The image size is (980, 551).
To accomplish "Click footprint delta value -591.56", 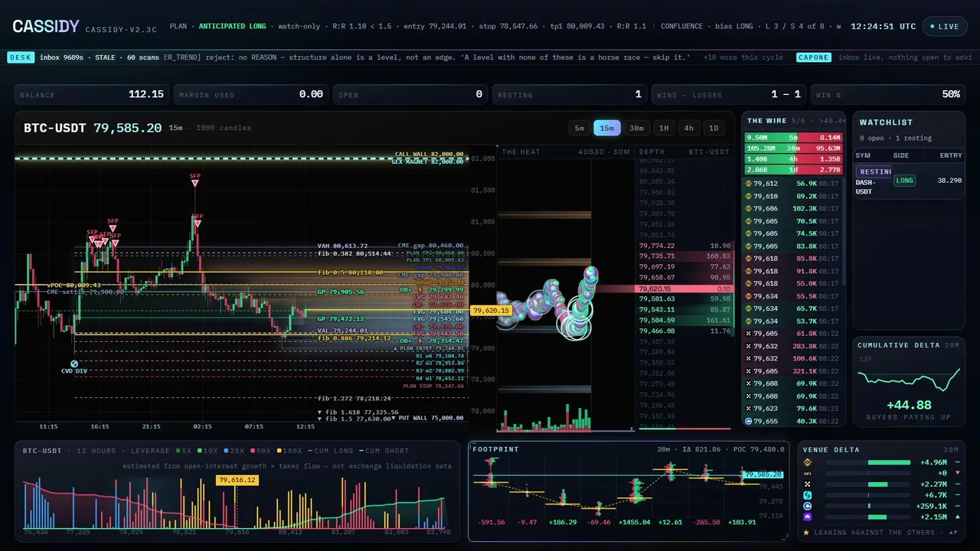I will click(491, 522).
